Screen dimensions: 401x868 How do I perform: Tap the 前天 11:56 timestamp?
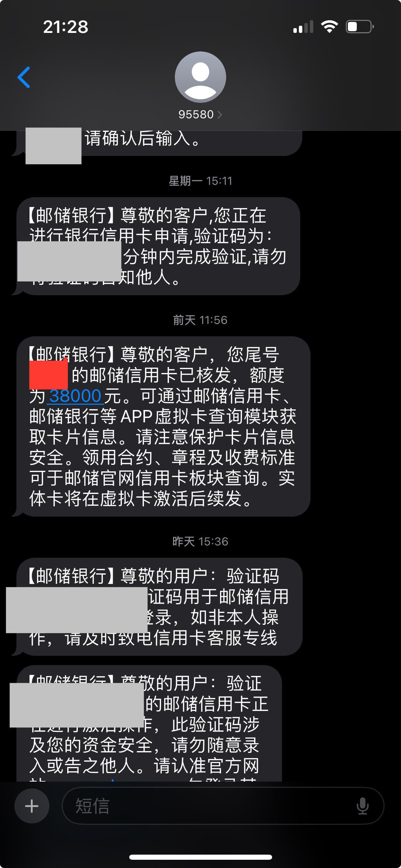pos(200,320)
